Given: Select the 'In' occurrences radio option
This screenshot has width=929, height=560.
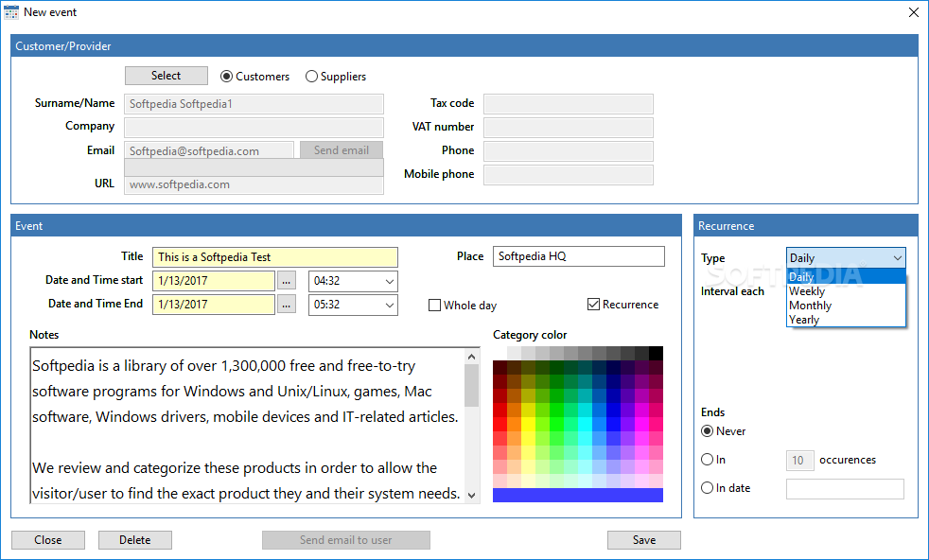Looking at the screenshot, I should point(707,460).
